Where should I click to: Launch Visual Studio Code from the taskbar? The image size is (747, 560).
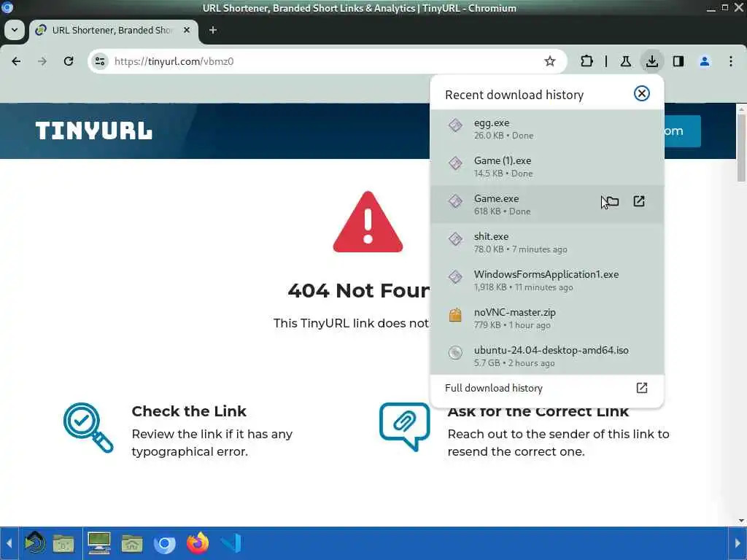(x=231, y=543)
